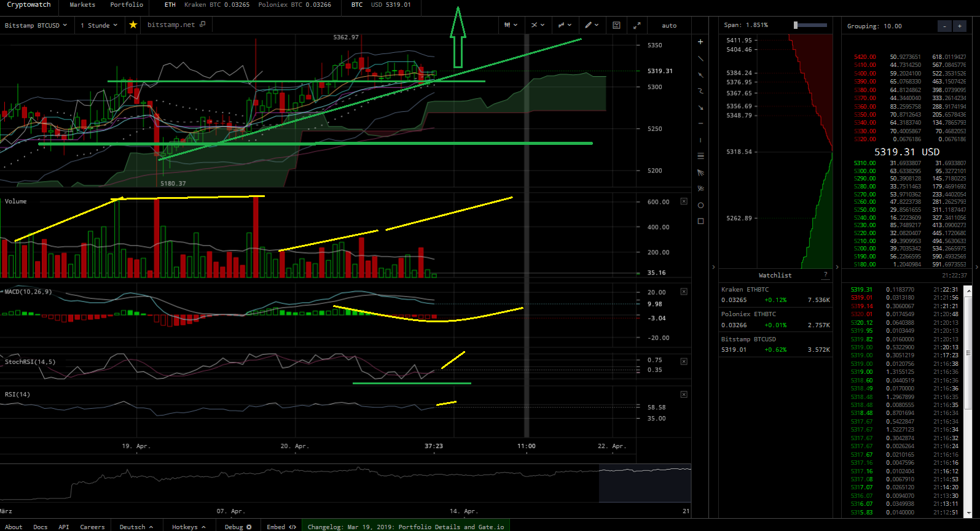The image size is (980, 531).
Task: Open the Bitstamp BTCUSD market dropdown
Action: [x=36, y=25]
